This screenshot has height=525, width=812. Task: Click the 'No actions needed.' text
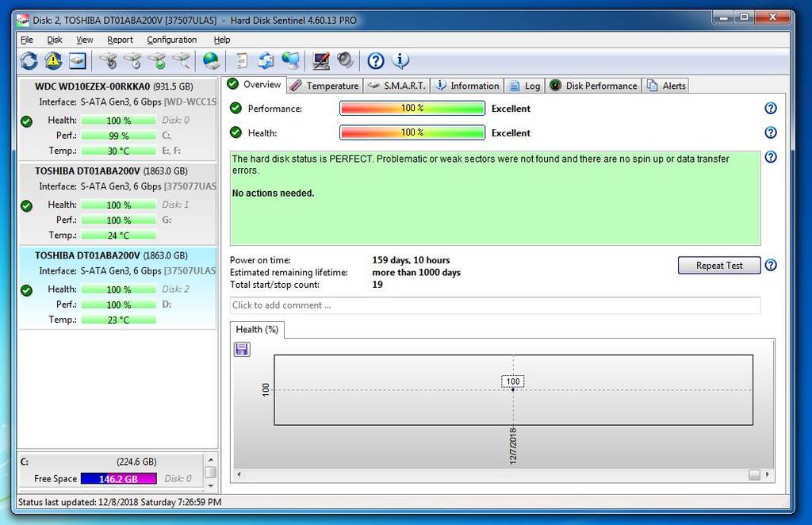click(x=274, y=194)
